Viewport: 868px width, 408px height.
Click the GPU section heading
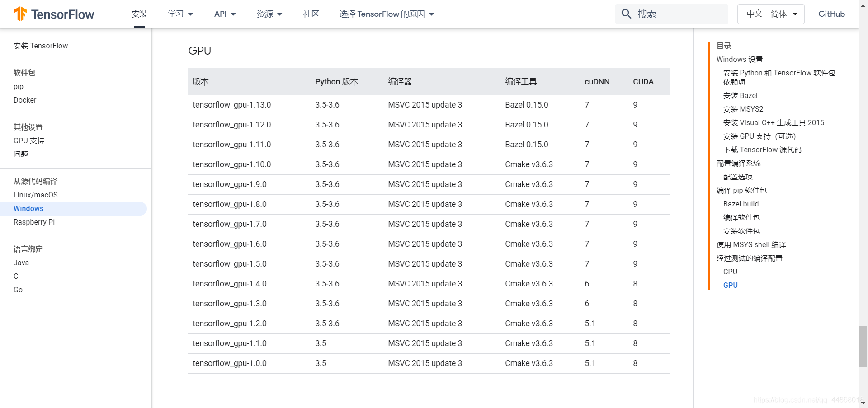(x=200, y=51)
